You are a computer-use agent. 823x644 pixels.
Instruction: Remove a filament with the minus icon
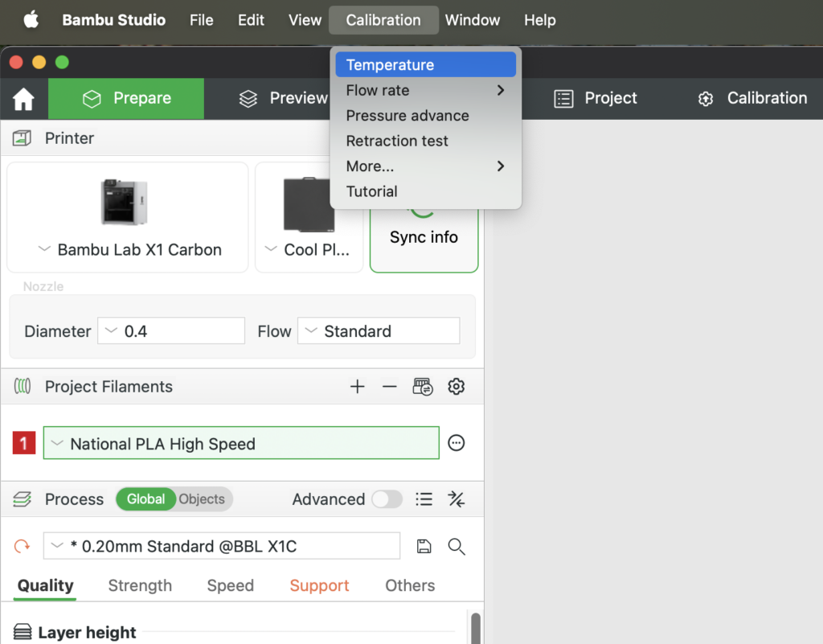390,387
